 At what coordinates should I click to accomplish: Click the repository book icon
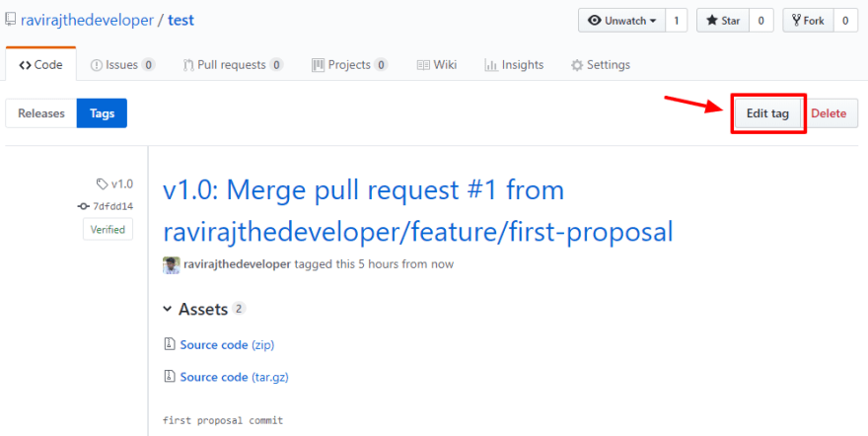[x=11, y=20]
